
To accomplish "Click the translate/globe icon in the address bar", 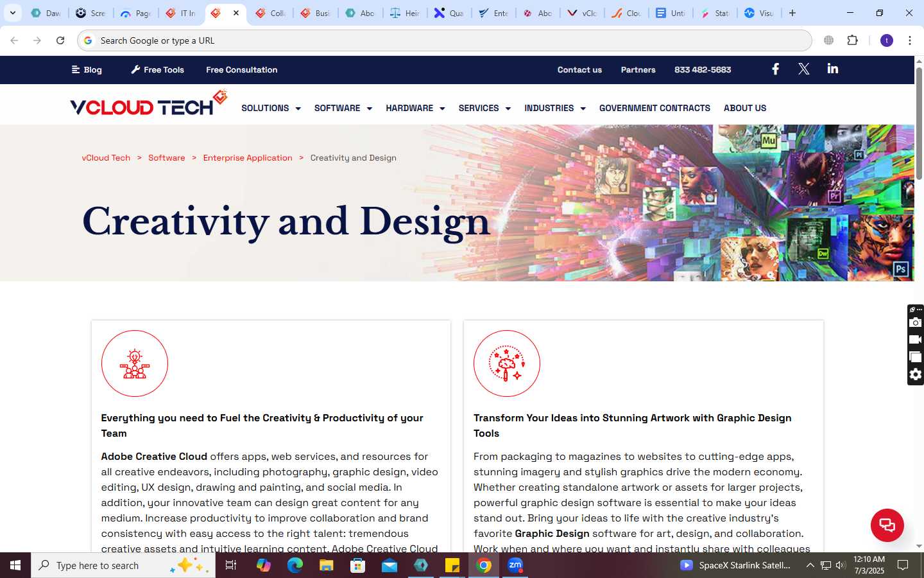I will click(x=829, y=40).
